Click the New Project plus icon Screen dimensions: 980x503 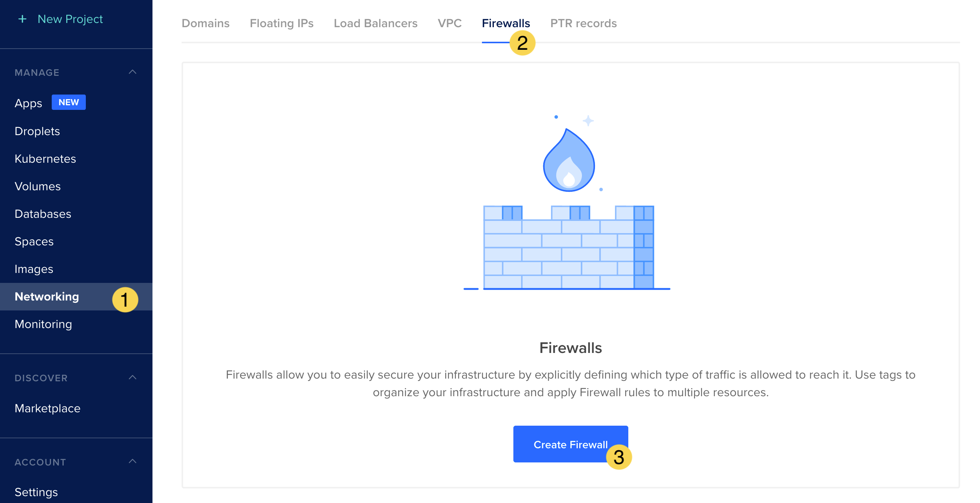[23, 18]
